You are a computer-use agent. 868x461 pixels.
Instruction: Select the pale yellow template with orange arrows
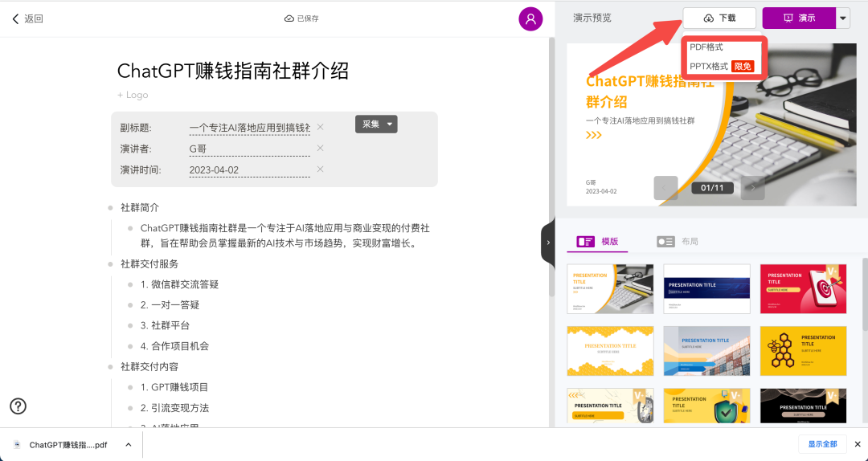click(x=610, y=406)
